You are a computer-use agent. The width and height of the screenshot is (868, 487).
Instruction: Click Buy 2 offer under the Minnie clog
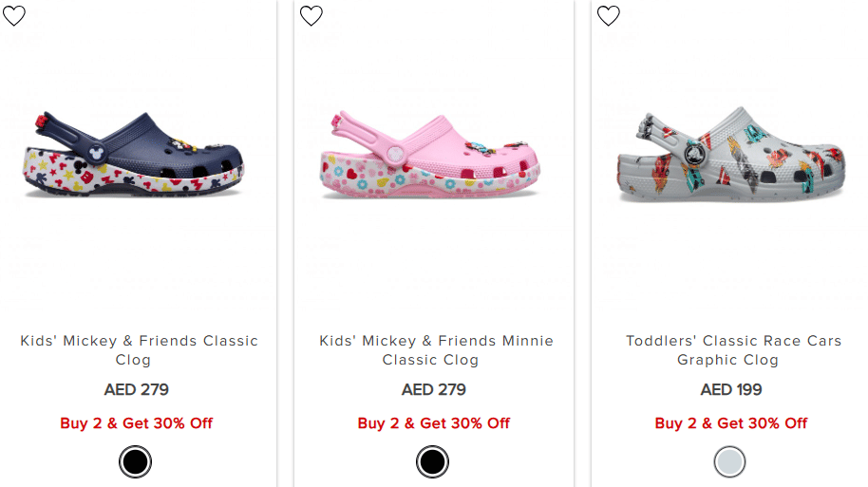434,423
